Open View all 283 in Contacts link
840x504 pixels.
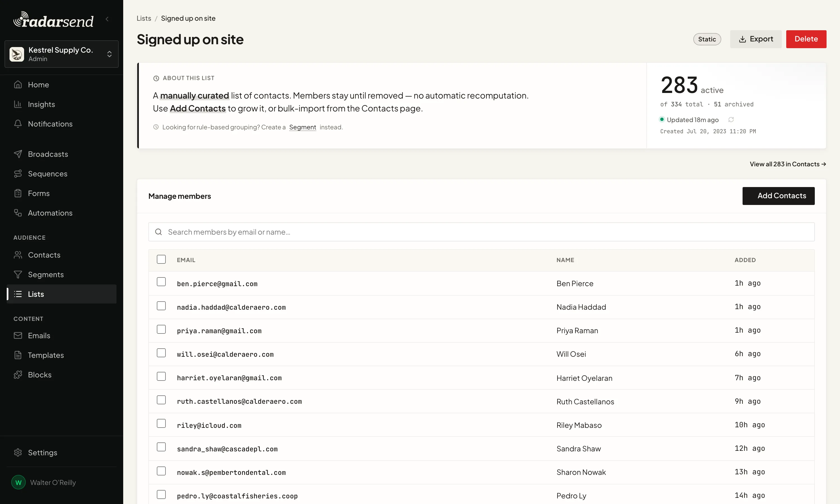[788, 164]
